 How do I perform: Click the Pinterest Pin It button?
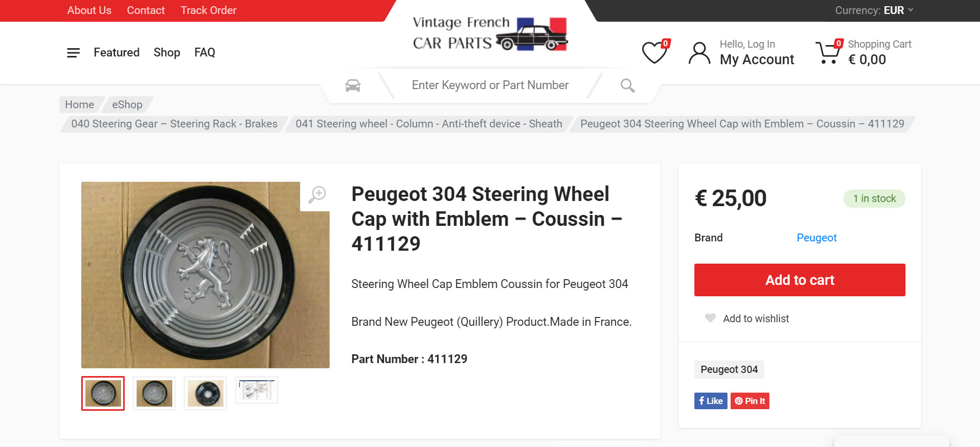[750, 401]
